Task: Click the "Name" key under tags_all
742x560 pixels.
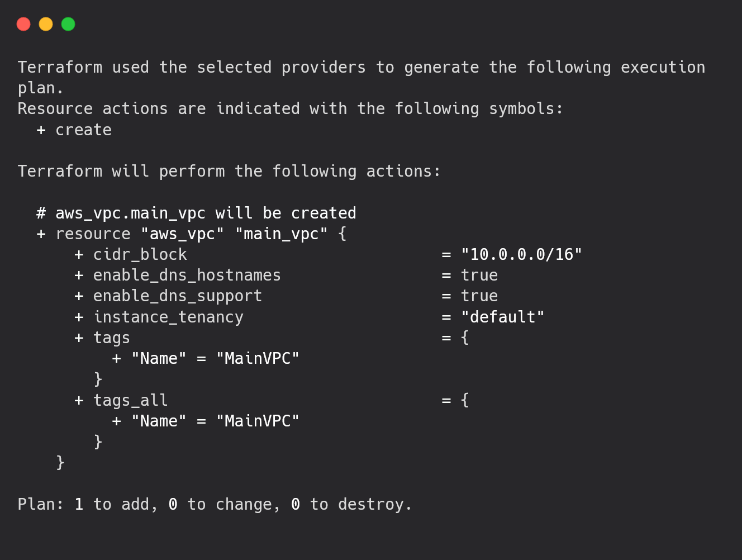Action: [159, 421]
